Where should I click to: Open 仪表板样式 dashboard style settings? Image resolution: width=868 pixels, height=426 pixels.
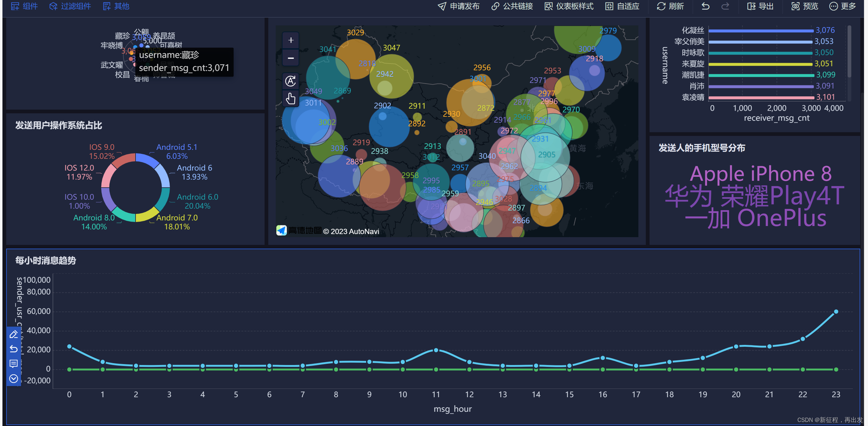pos(569,6)
